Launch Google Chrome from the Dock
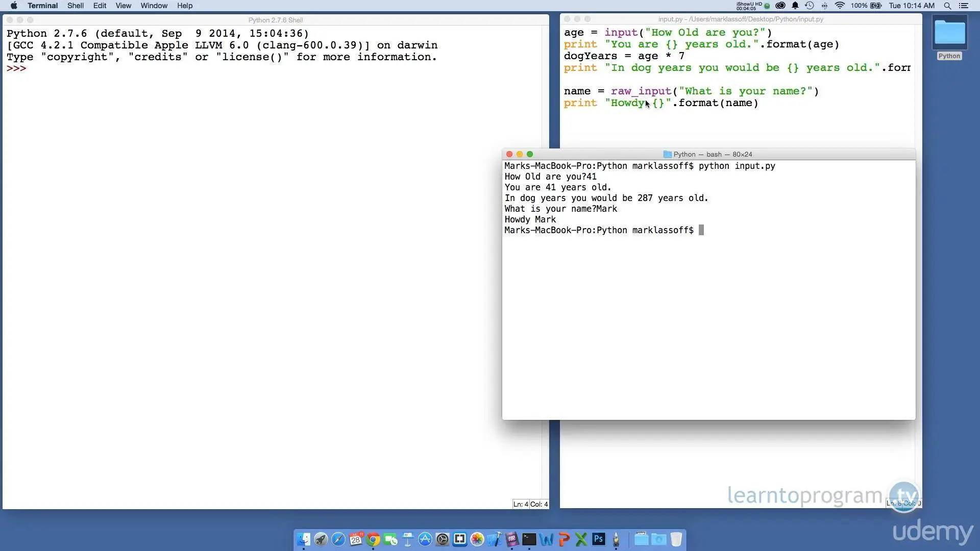The image size is (980, 551). [373, 539]
